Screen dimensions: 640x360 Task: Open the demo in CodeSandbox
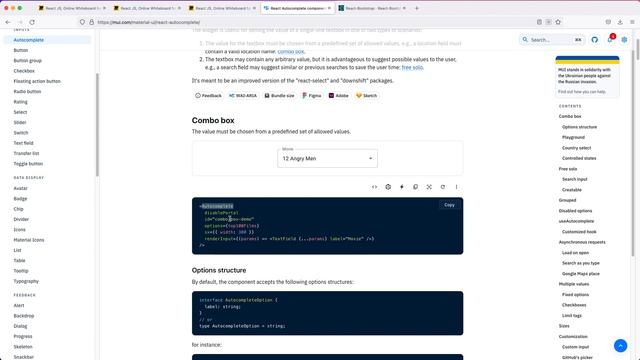click(x=388, y=187)
